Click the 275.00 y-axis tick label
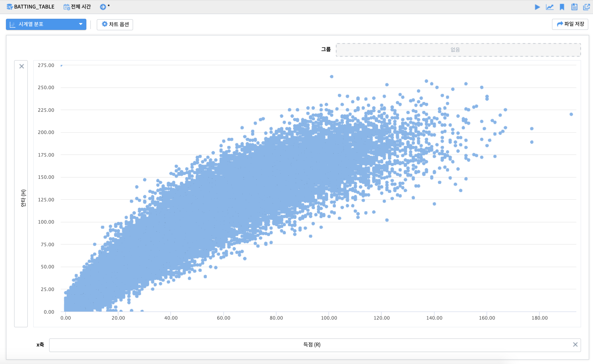Screen dimensions: 593x364 click(46, 65)
